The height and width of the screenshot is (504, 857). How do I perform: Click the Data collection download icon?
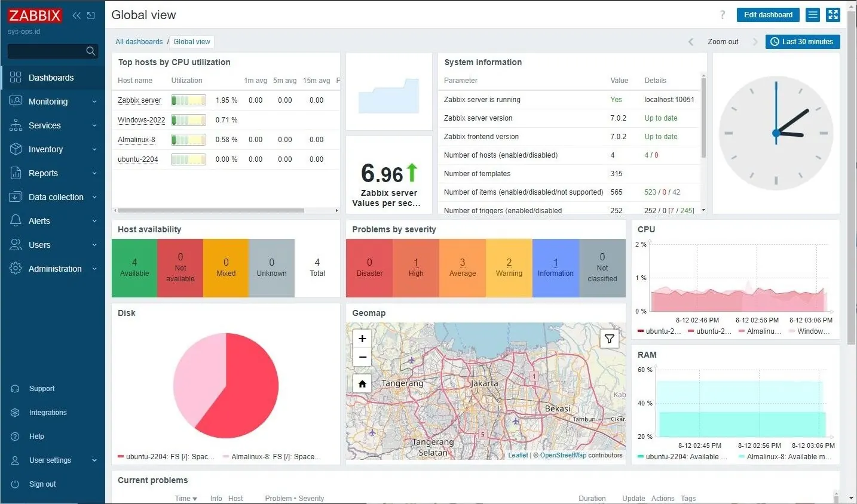pyautogui.click(x=16, y=196)
